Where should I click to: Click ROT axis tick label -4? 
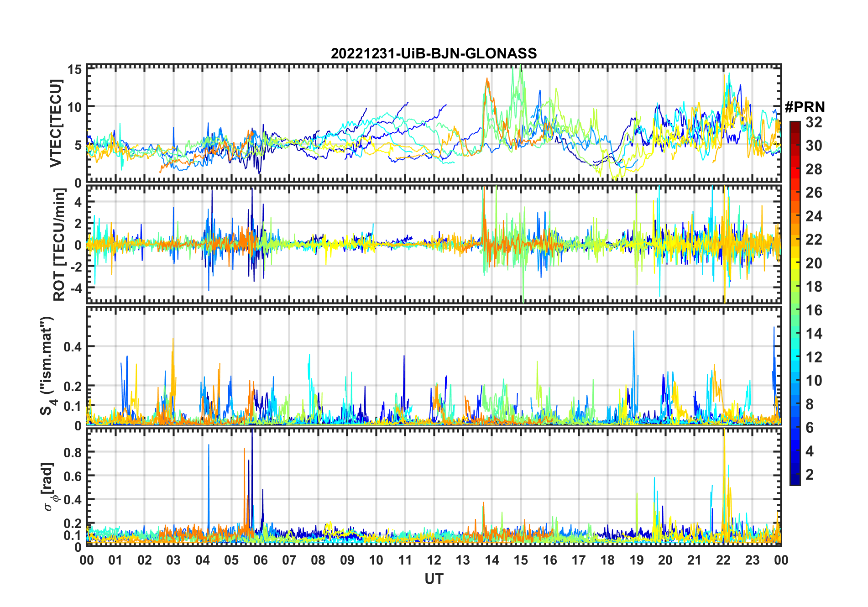pyautogui.click(x=76, y=288)
